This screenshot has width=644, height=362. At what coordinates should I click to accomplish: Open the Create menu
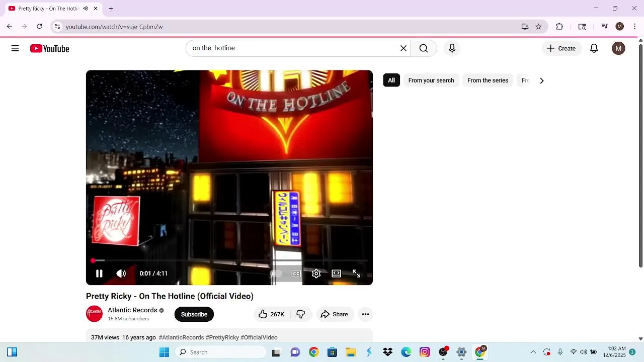point(561,48)
